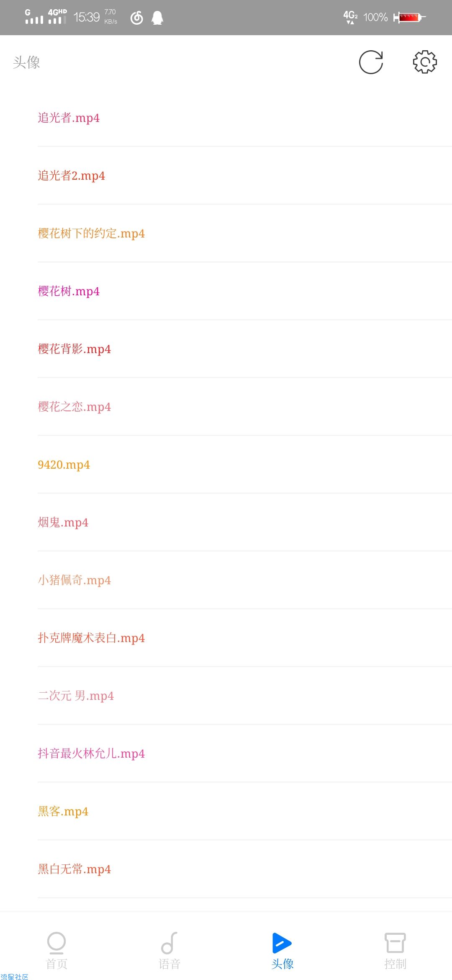
Task: Open the file 追光者.mp4
Action: tap(245, 118)
